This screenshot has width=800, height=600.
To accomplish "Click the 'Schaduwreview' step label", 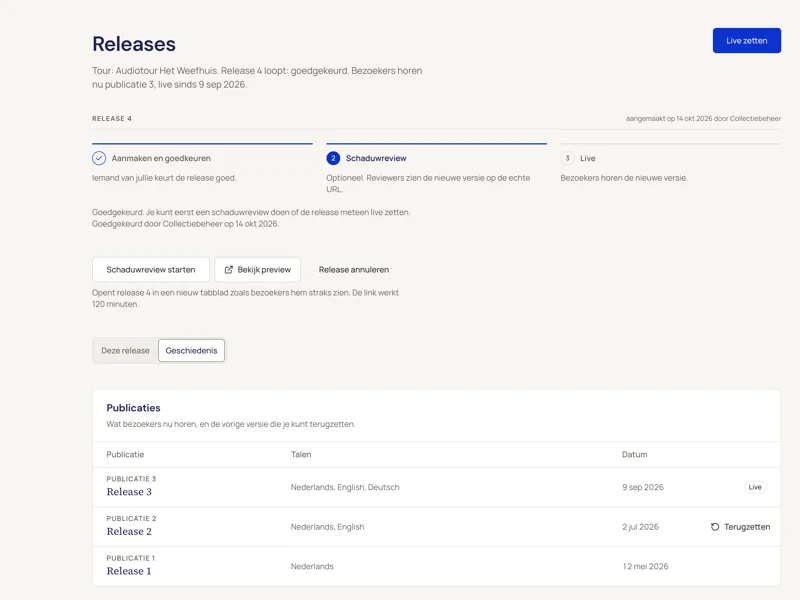I will point(376,158).
